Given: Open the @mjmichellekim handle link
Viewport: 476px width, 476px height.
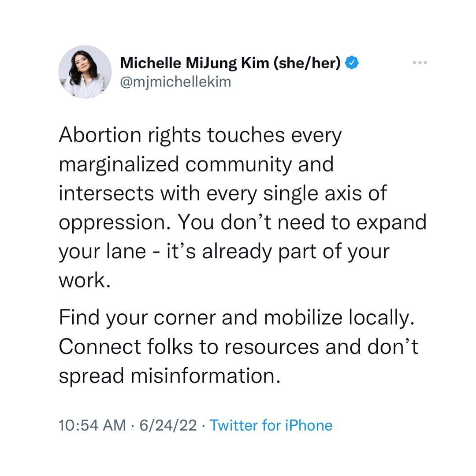Looking at the screenshot, I should point(175,82).
